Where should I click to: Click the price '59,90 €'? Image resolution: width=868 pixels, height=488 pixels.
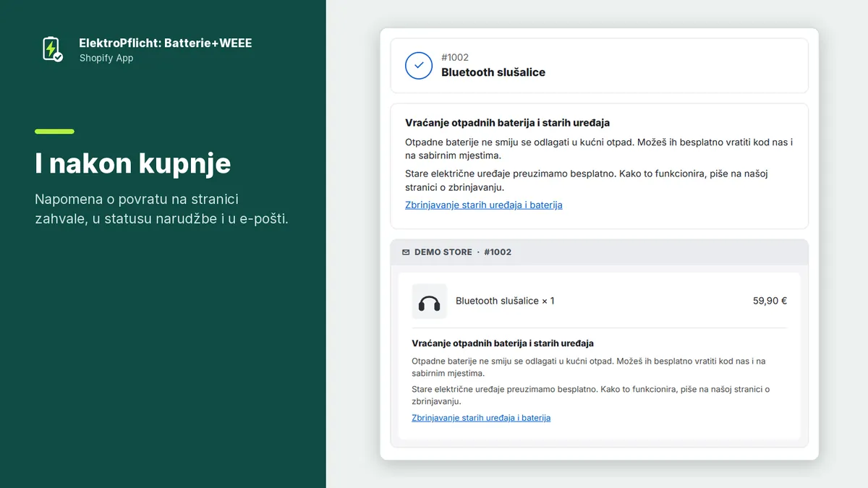click(770, 301)
